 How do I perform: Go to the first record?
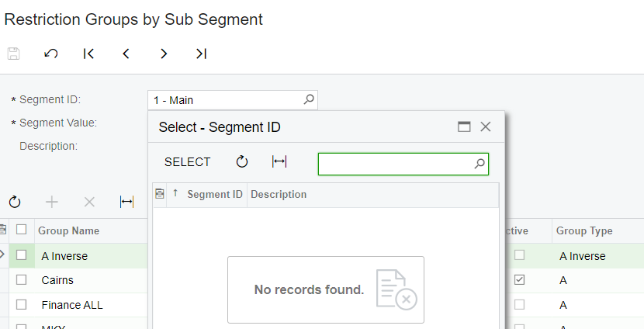tap(88, 54)
